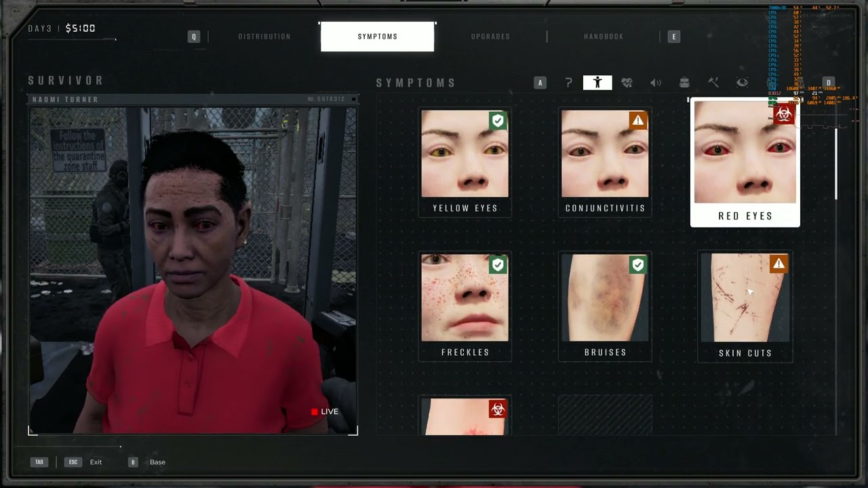Click the E key next-tab button
The height and width of the screenshot is (488, 868).
(x=673, y=37)
